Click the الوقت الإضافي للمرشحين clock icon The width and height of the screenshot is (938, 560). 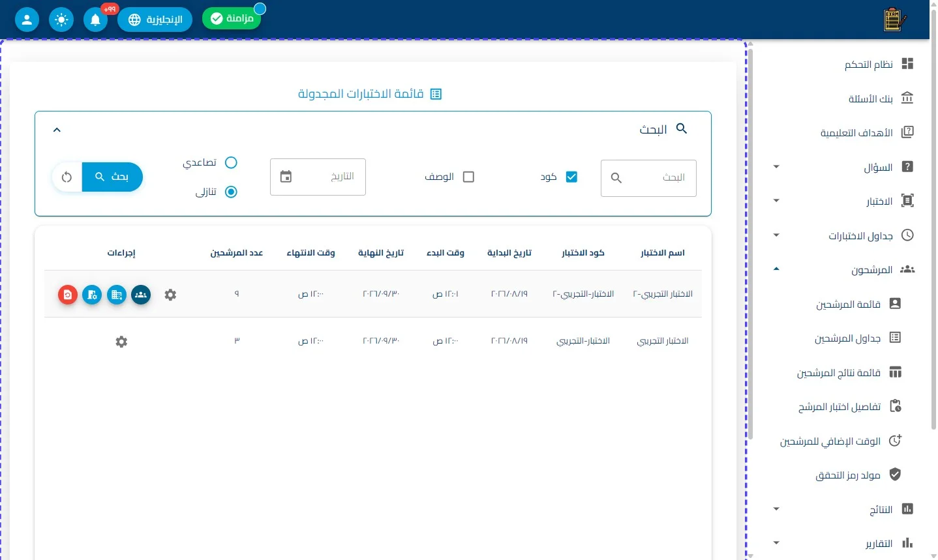[x=895, y=441]
